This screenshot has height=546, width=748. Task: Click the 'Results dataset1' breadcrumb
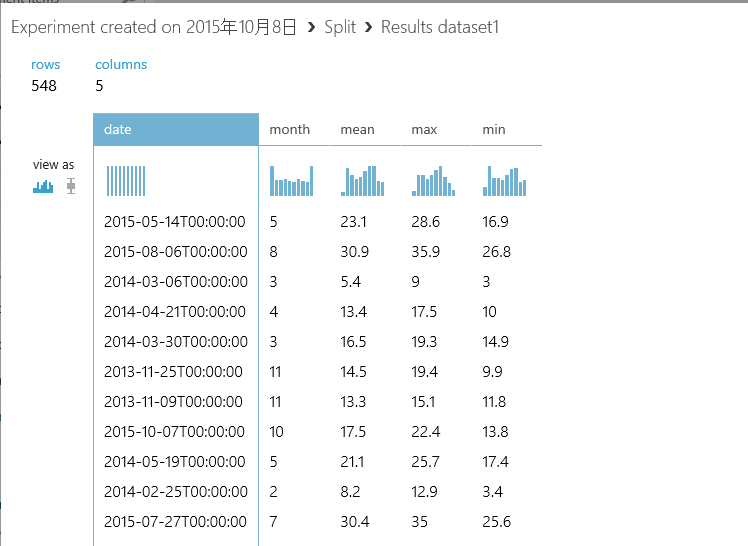point(440,27)
